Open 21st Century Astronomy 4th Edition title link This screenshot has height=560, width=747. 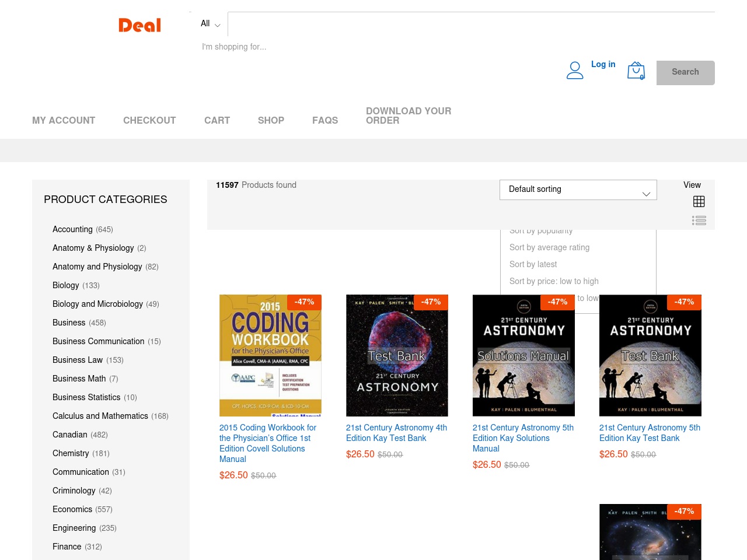pyautogui.click(x=396, y=433)
